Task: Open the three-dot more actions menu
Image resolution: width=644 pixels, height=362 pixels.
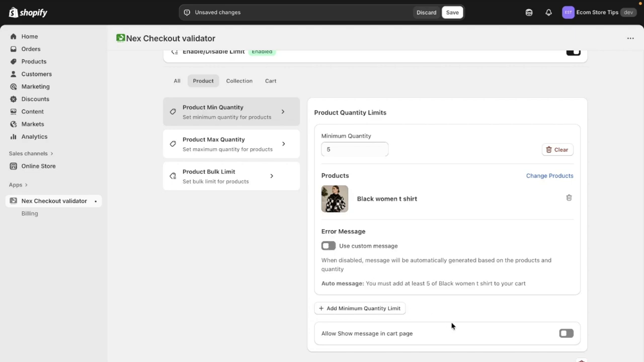Action: pyautogui.click(x=630, y=38)
